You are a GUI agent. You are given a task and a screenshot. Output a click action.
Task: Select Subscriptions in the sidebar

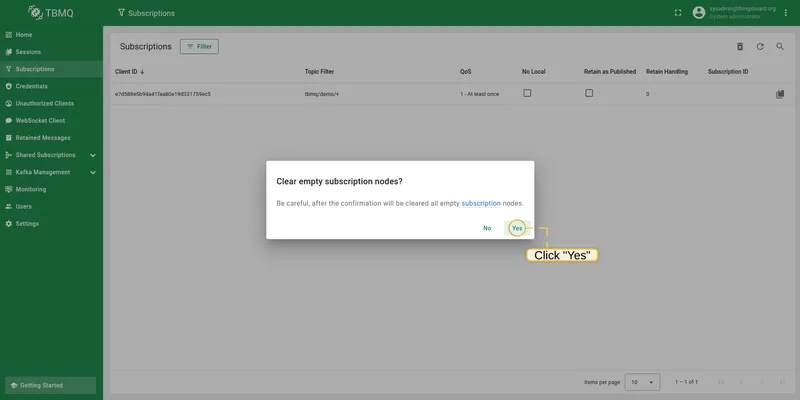click(x=51, y=69)
